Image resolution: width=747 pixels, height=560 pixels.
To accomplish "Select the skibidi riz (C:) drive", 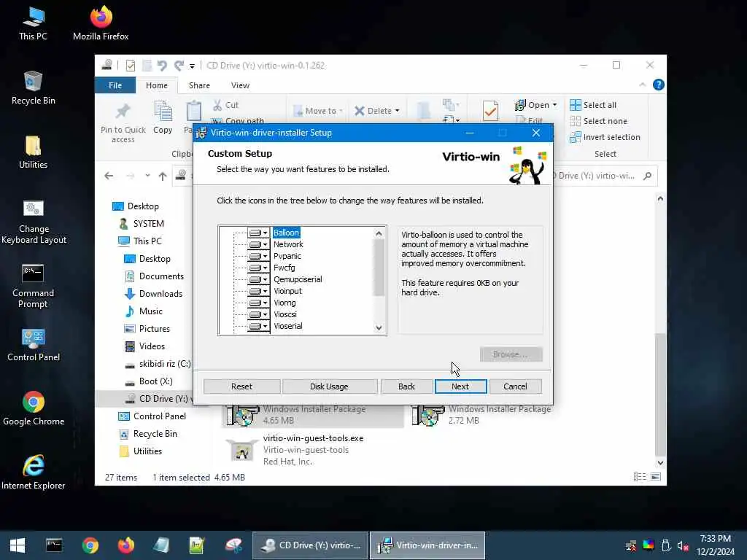I will (x=158, y=364).
